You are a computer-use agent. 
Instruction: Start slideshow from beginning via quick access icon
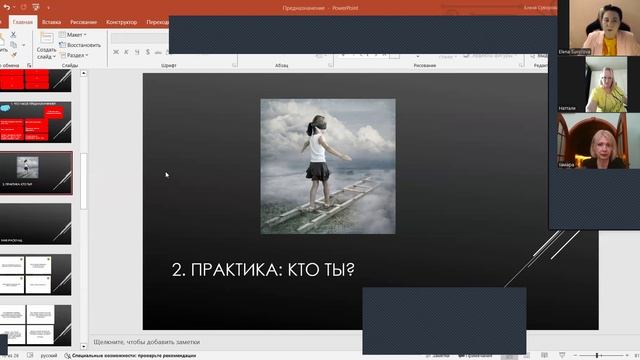point(36,7)
